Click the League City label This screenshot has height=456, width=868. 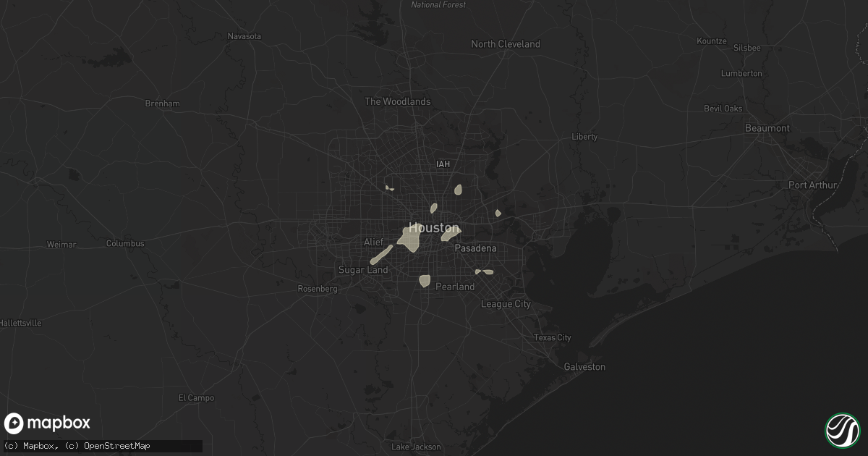(x=506, y=304)
